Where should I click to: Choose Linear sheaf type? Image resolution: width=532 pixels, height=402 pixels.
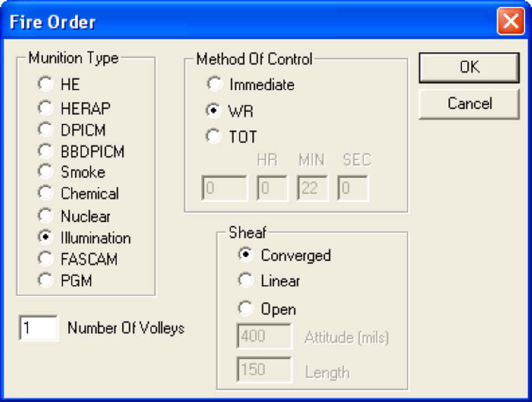[245, 281]
